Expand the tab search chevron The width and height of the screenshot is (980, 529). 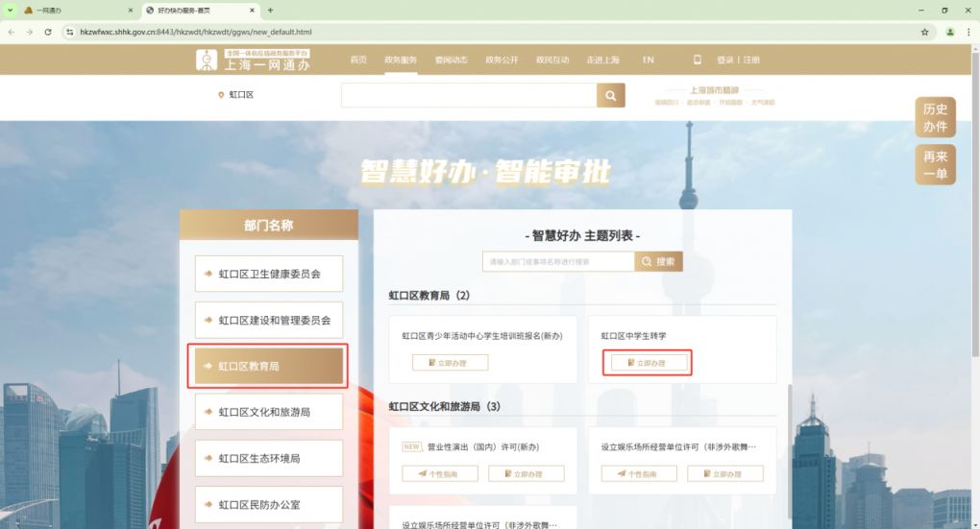coord(10,10)
